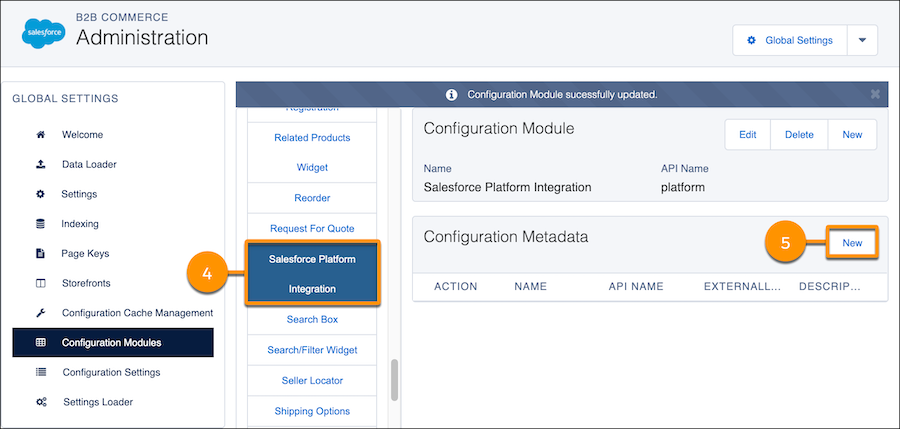Screen dimensions: 900x429
Task: Select the Request For Quote module
Action: pyautogui.click(x=312, y=229)
